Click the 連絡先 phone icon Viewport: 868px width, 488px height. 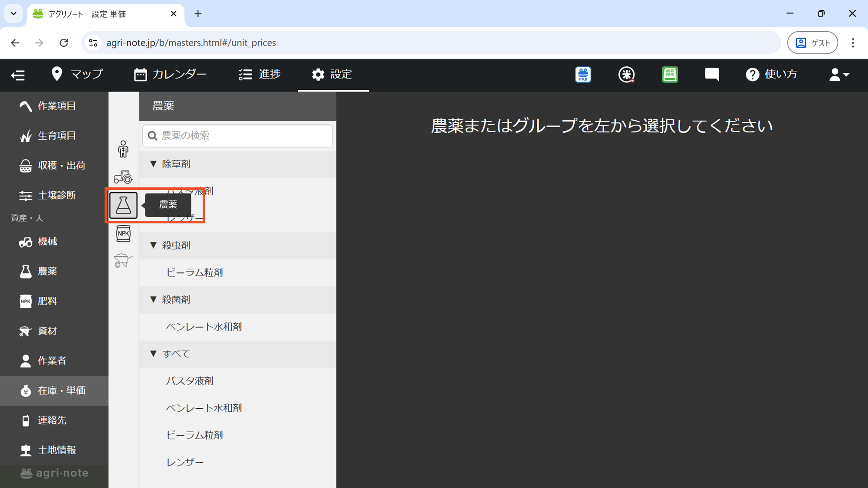(x=26, y=420)
